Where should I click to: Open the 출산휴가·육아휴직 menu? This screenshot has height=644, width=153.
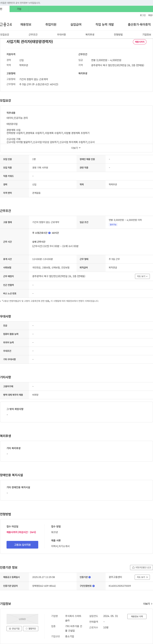coord(139,24)
